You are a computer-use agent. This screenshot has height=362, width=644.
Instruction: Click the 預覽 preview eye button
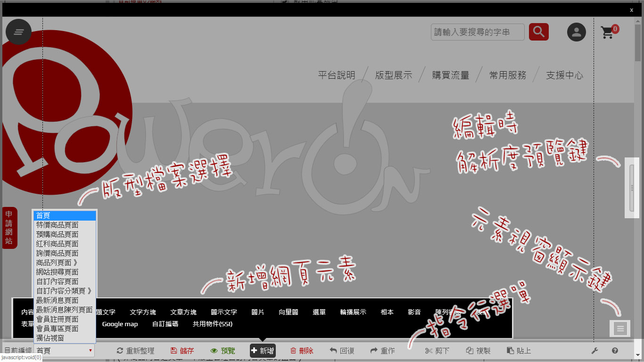coord(223,351)
